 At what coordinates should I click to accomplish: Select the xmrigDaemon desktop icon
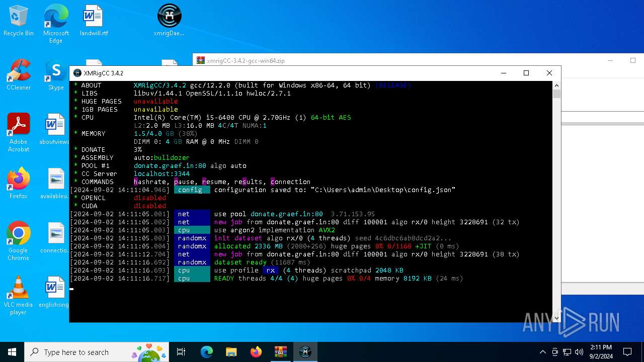coord(169,21)
